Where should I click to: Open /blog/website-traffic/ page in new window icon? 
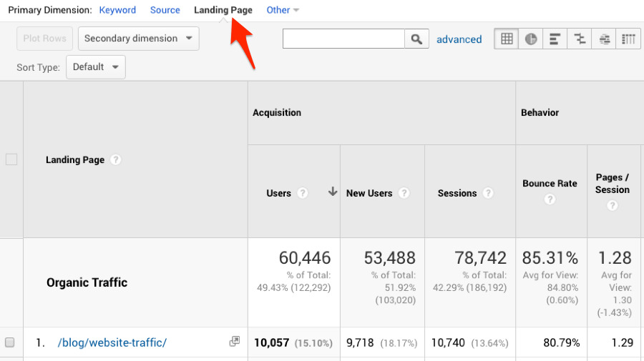pyautogui.click(x=234, y=342)
